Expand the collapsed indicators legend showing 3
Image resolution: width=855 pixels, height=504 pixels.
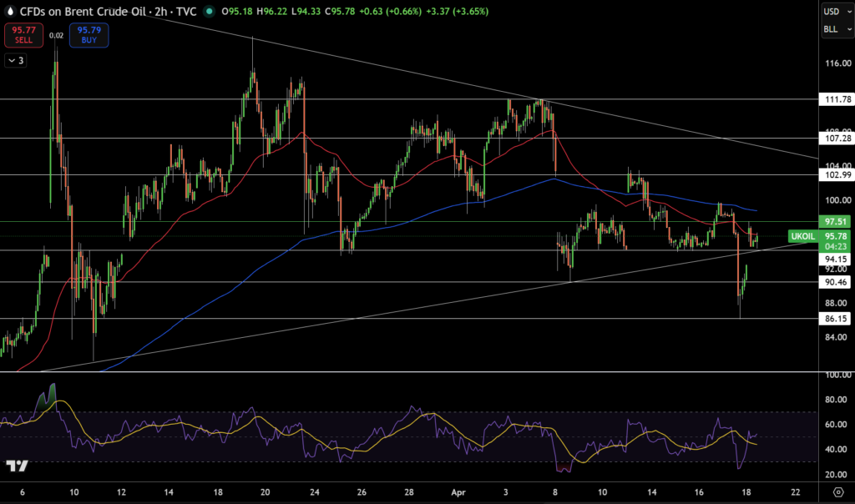14,60
